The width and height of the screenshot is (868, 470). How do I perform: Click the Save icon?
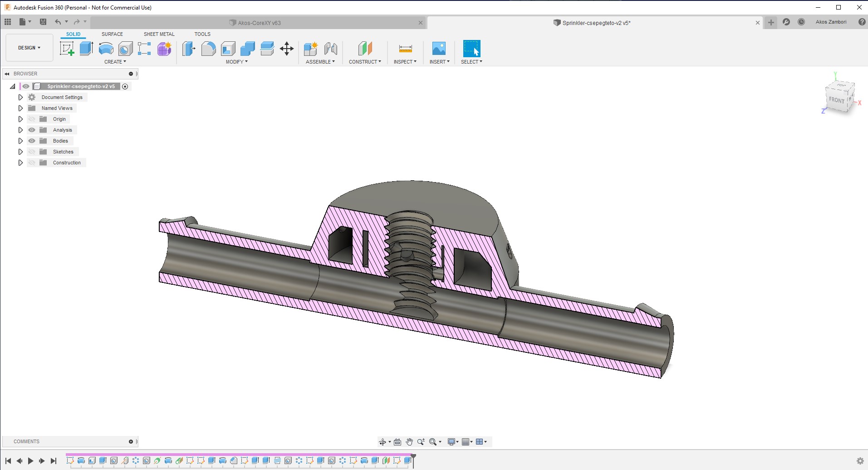click(x=43, y=22)
